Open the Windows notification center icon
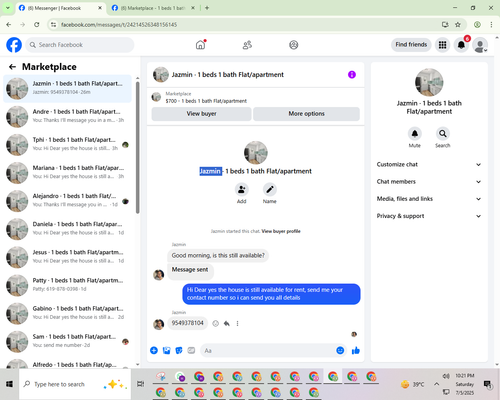500x400 pixels. click(487, 384)
